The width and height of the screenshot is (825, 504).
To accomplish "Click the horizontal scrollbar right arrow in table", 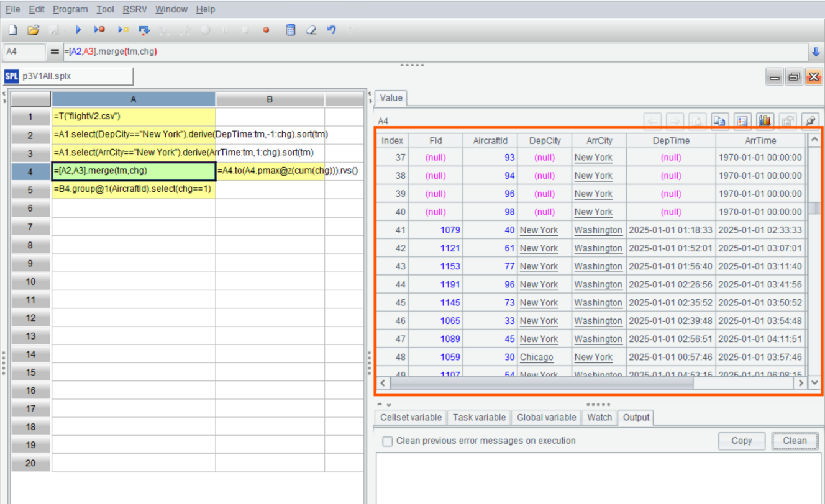I will pos(801,383).
